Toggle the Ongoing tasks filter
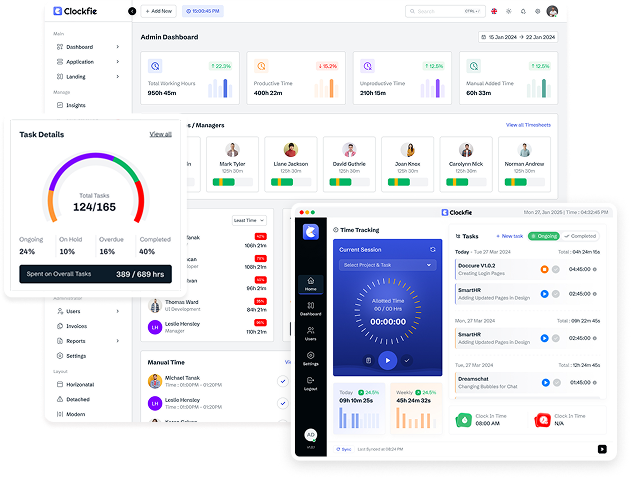This screenshot has height=479, width=631. [544, 236]
